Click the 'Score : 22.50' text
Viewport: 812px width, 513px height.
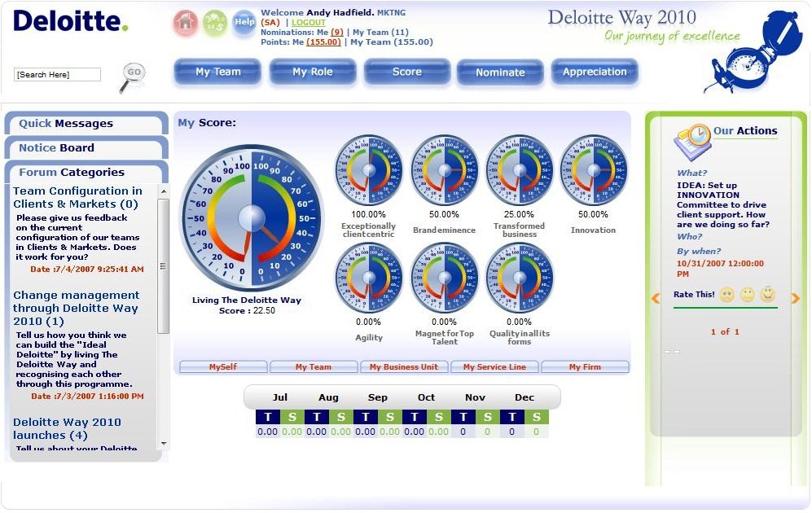click(247, 310)
